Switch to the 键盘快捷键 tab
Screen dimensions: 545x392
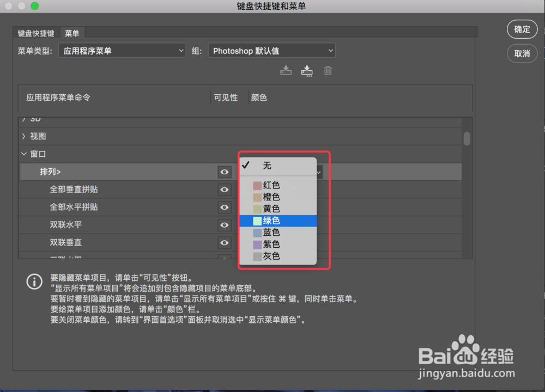35,33
